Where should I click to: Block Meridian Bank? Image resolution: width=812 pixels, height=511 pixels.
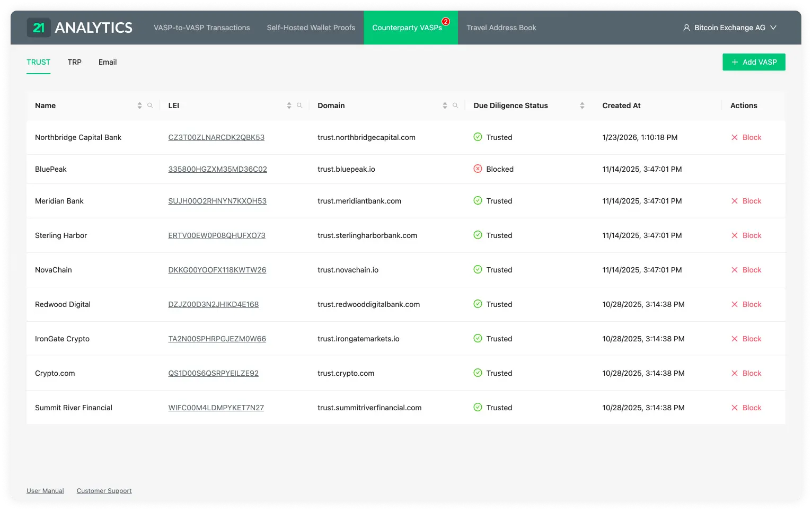(746, 201)
